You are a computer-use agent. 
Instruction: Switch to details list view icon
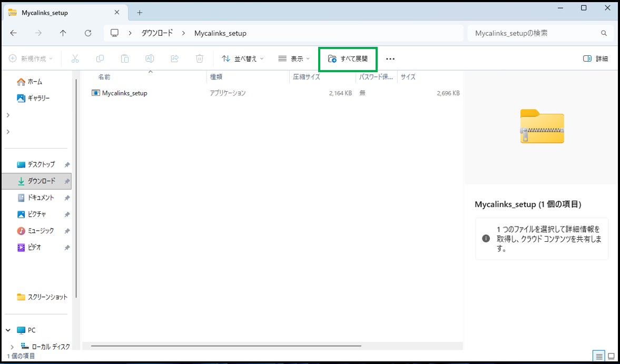(598, 356)
